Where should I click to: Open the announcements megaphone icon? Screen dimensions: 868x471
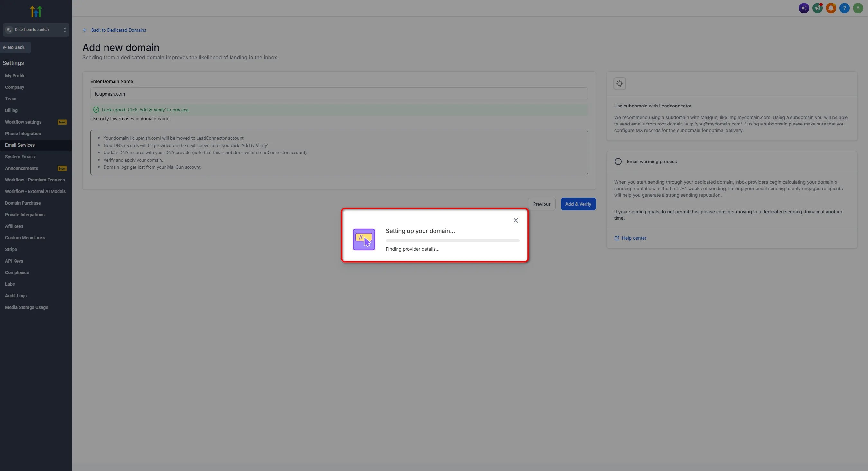point(818,8)
